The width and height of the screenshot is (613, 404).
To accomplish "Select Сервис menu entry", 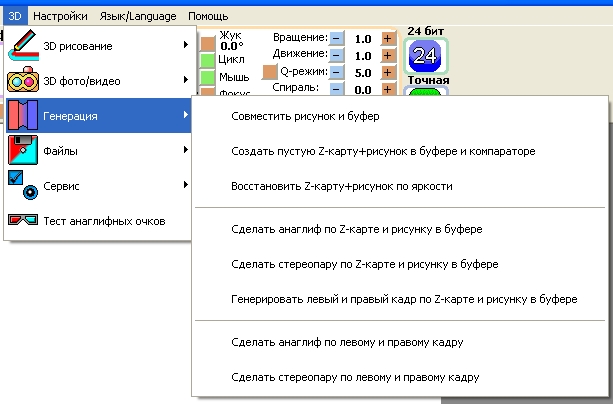I will (99, 185).
